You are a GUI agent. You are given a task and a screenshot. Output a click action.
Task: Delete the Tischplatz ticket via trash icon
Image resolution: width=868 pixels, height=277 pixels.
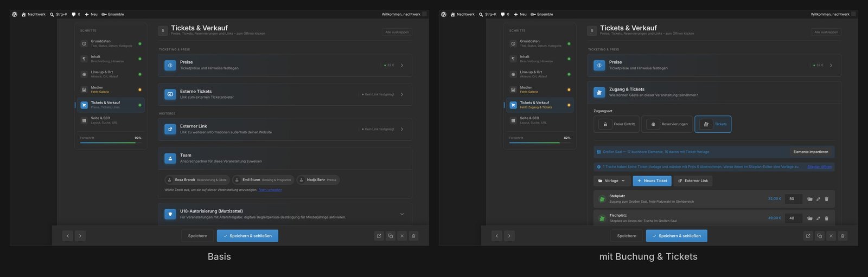[826, 218]
